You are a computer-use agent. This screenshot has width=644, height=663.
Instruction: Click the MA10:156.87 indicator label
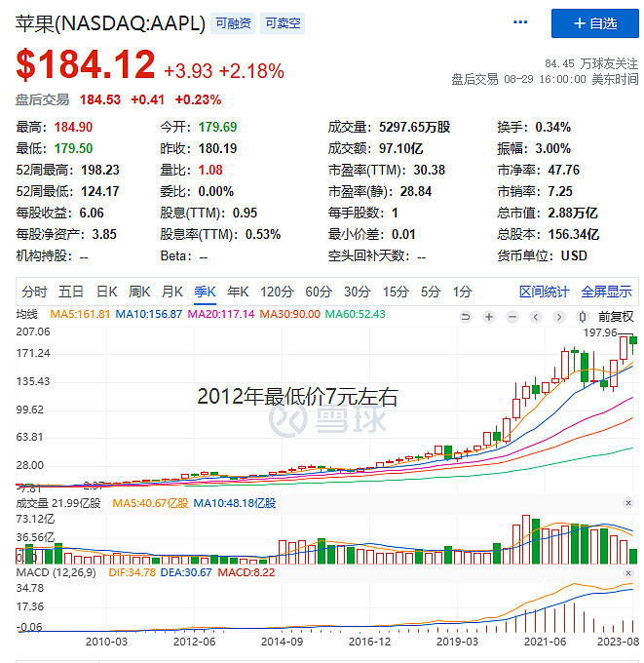tap(148, 314)
